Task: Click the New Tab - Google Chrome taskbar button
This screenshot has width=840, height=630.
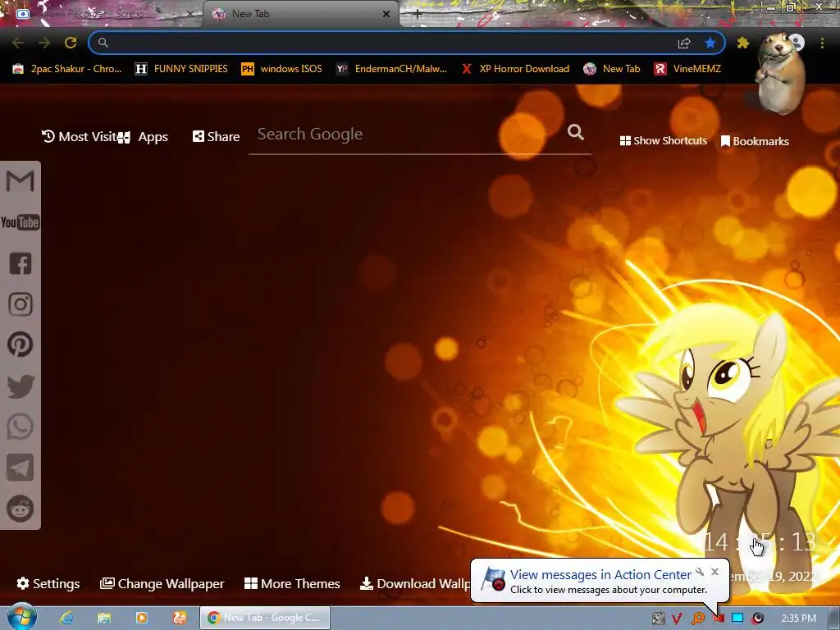Action: tap(265, 618)
